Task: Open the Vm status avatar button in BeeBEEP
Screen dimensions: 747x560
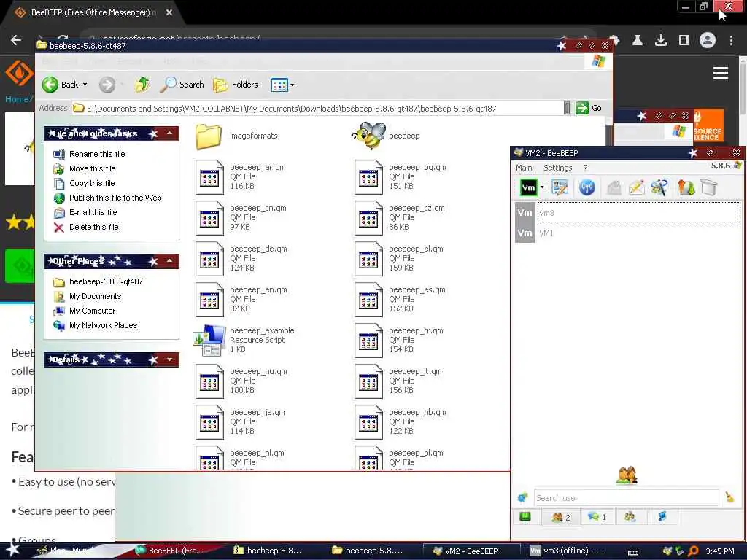Action: click(x=528, y=187)
